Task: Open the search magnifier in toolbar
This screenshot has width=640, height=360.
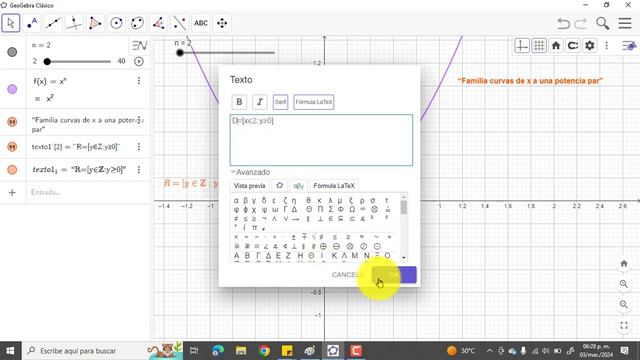Action: [x=602, y=23]
